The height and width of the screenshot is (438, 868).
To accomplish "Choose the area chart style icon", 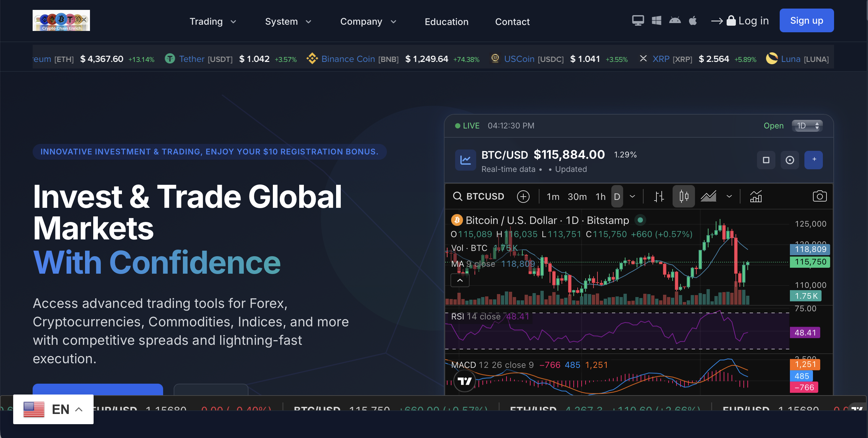I will tap(708, 196).
